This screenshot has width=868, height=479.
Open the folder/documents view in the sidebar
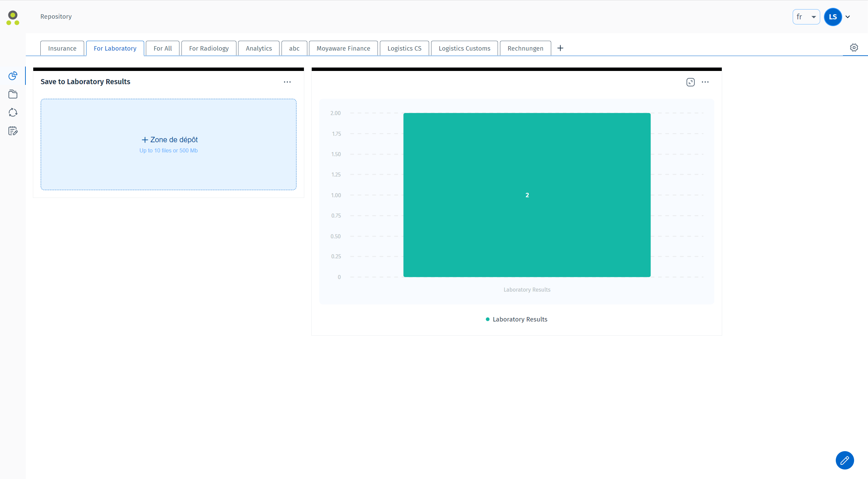pyautogui.click(x=13, y=94)
